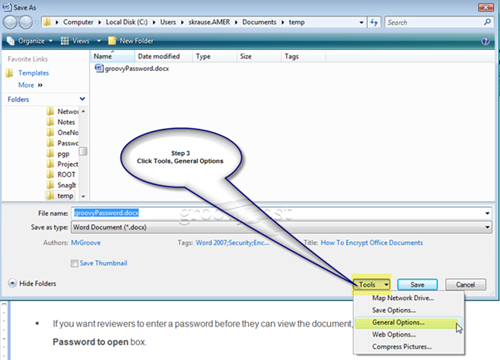Click the Search input box
The image size is (500, 360).
433,22
